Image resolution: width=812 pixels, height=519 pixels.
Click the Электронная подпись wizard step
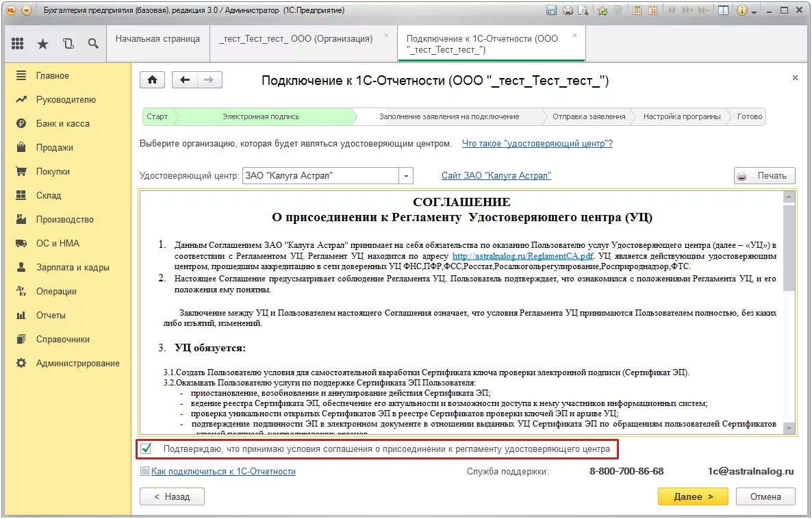click(261, 116)
